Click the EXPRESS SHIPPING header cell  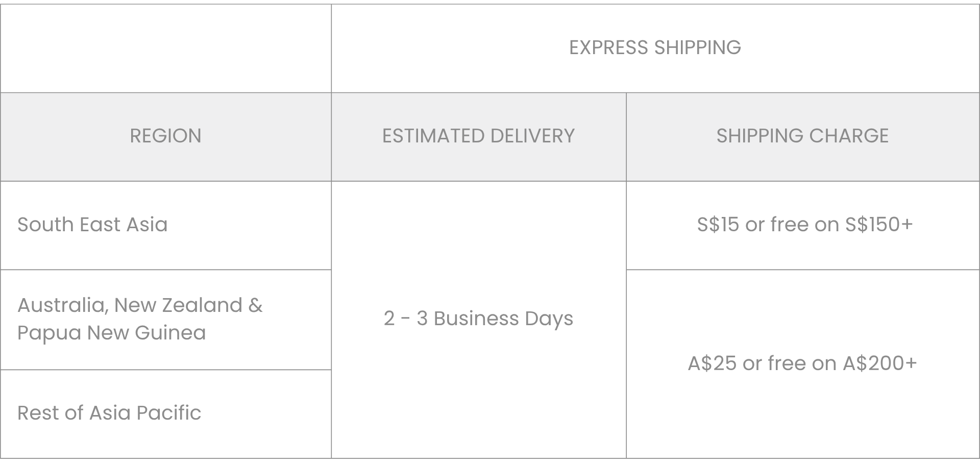[x=655, y=47]
